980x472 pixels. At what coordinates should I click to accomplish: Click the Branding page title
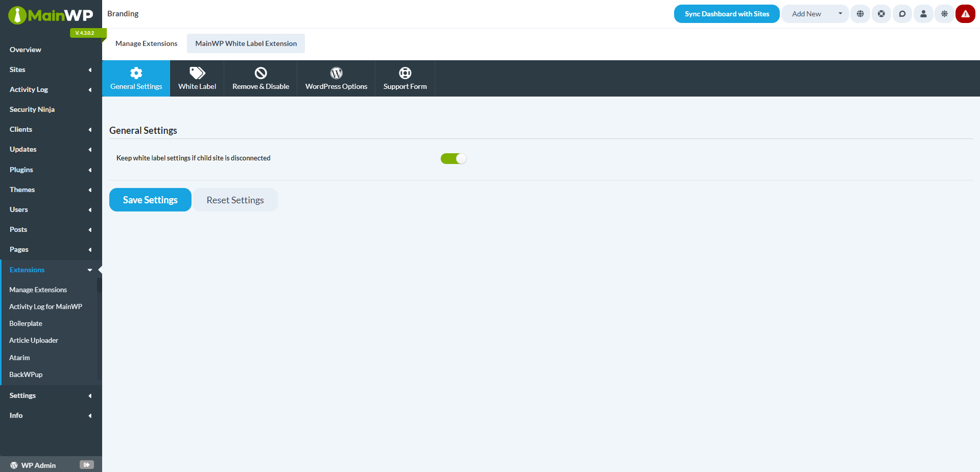pyautogui.click(x=123, y=14)
